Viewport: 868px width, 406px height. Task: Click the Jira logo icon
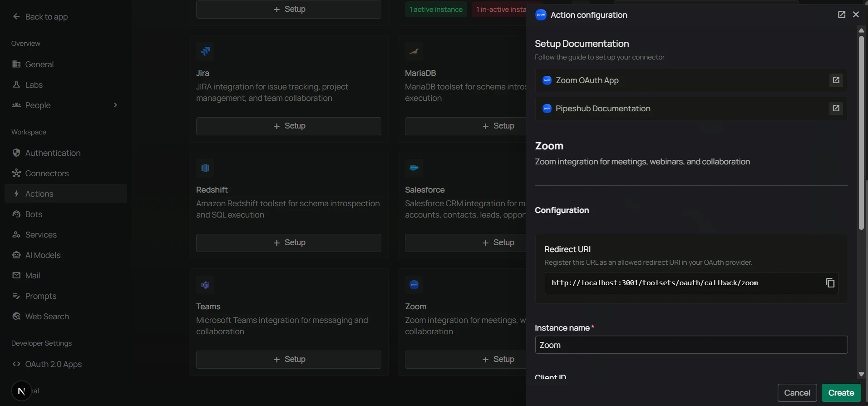[x=205, y=51]
